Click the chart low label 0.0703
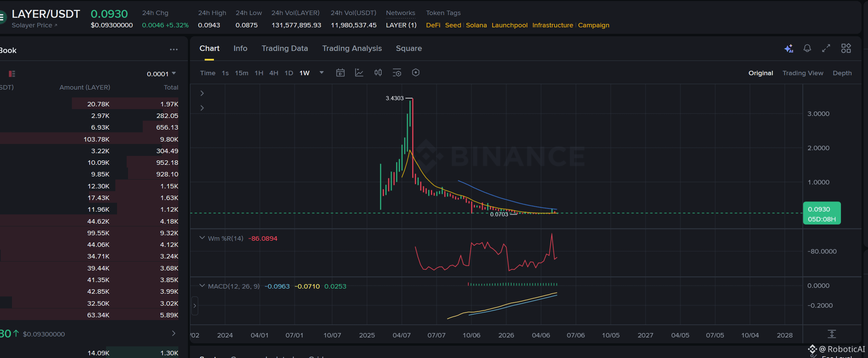 [x=499, y=214]
